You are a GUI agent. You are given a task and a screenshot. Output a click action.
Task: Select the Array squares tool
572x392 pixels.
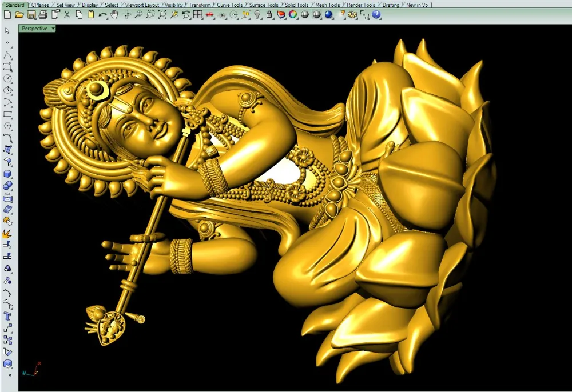pyautogui.click(x=7, y=340)
